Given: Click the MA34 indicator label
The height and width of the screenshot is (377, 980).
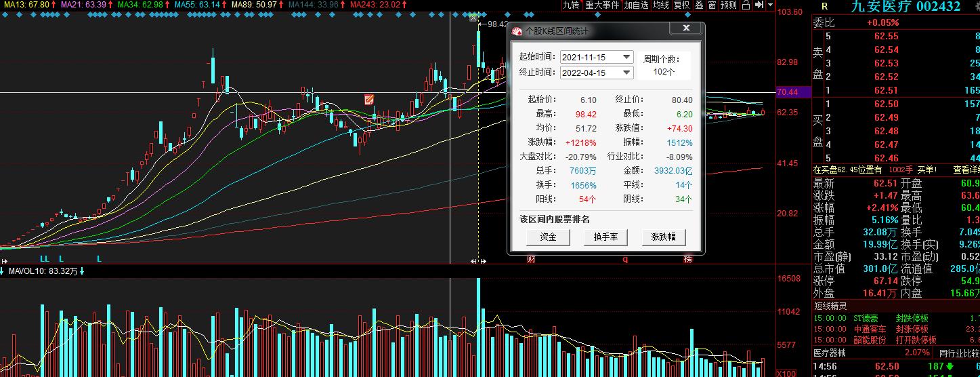Looking at the screenshot, I should point(141,5).
